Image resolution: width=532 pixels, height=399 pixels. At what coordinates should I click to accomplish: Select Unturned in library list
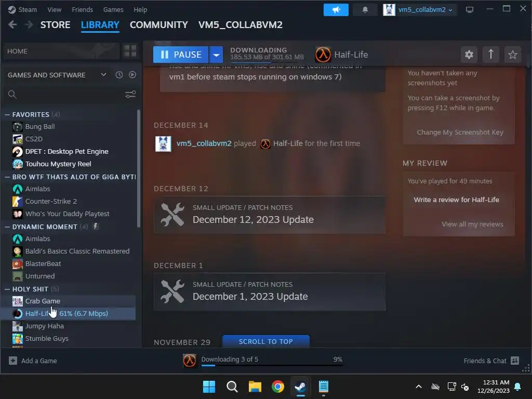tap(40, 276)
